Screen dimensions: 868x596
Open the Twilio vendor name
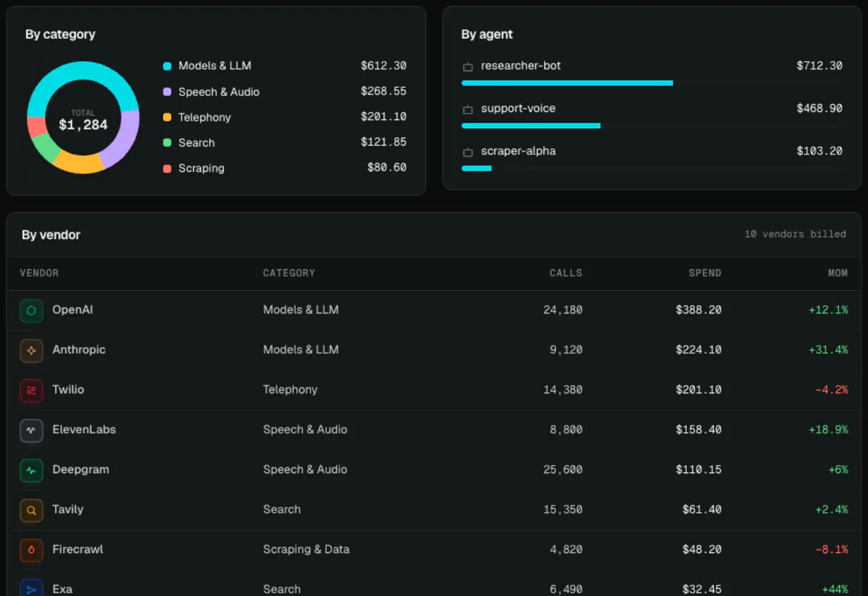[68, 389]
